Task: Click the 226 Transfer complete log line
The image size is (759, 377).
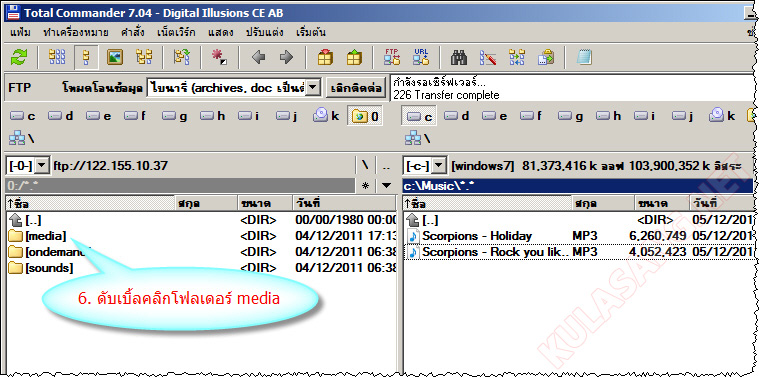Action: 446,95
